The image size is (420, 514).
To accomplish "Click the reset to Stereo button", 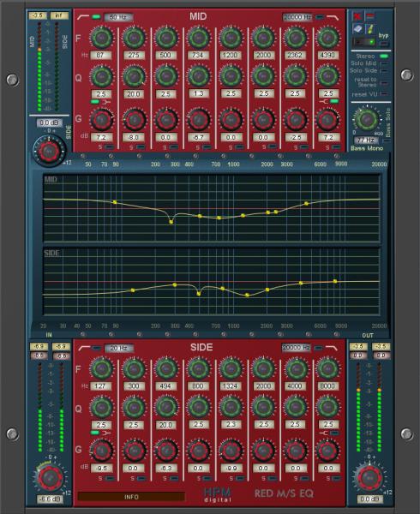I will (x=384, y=82).
